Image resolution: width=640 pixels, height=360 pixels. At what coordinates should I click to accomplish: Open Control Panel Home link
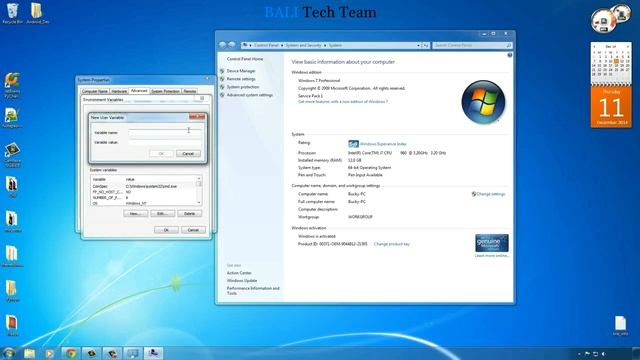(x=245, y=59)
